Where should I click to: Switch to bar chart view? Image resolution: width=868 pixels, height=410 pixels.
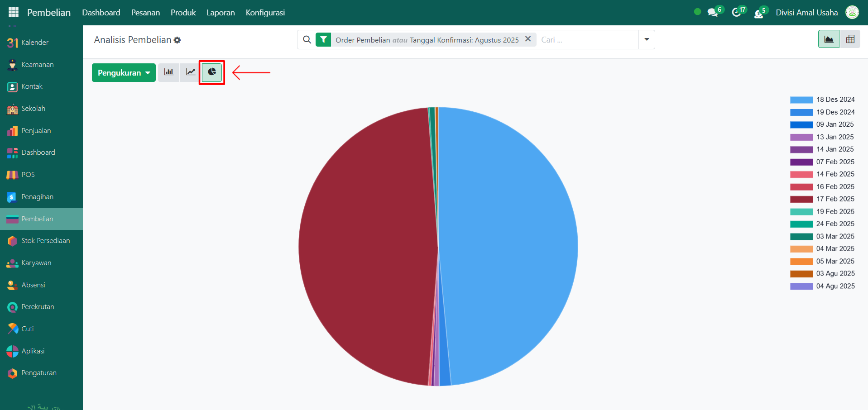pyautogui.click(x=169, y=72)
